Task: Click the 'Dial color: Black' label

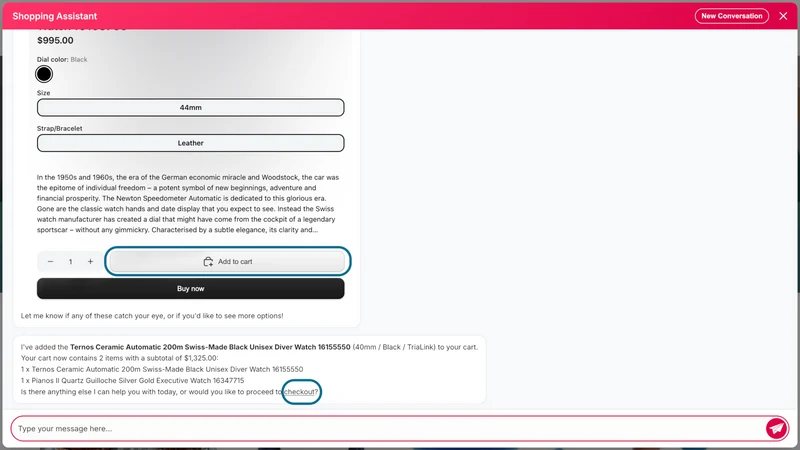Action: point(62,59)
